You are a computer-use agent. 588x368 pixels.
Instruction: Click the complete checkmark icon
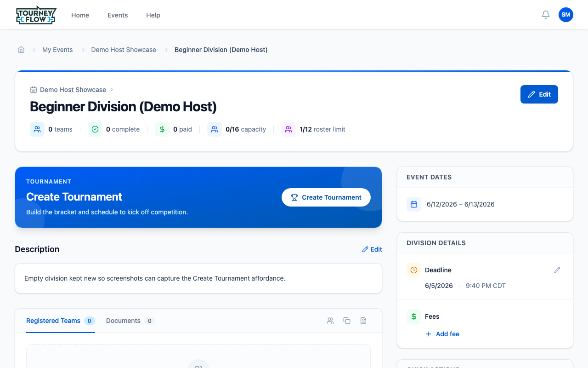(x=95, y=129)
